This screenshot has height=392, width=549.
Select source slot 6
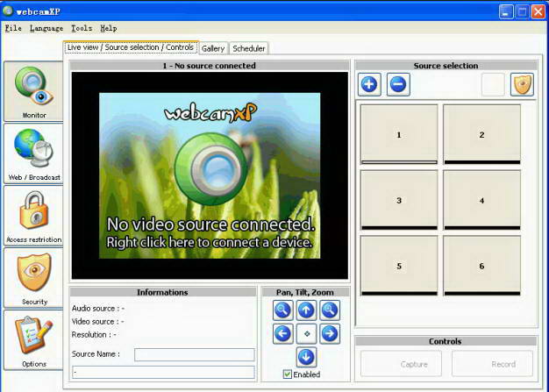pos(482,266)
